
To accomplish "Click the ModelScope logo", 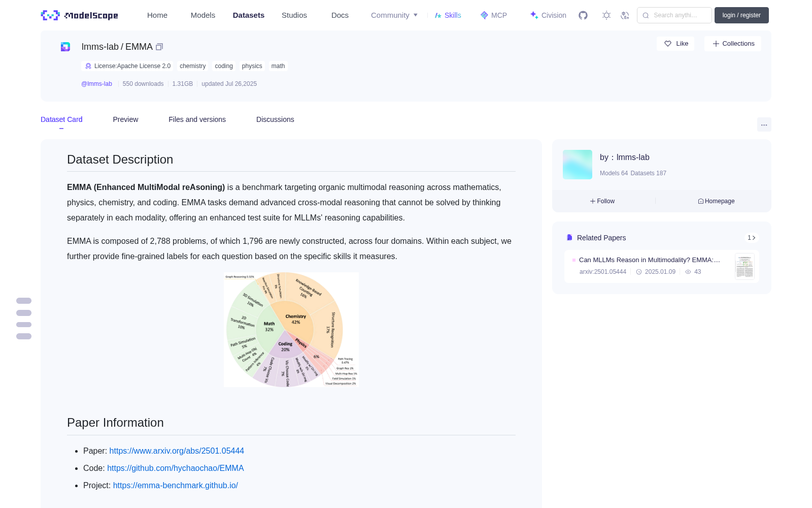I will coord(80,15).
